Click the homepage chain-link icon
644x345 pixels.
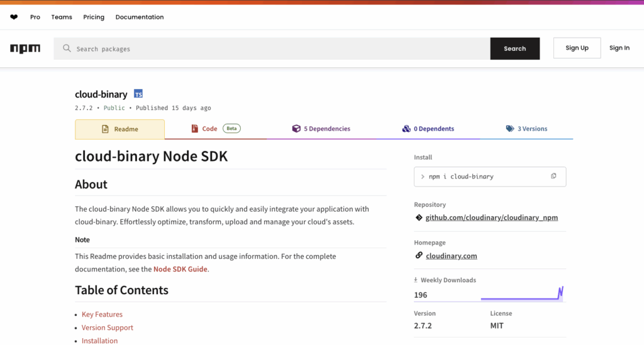tap(419, 255)
